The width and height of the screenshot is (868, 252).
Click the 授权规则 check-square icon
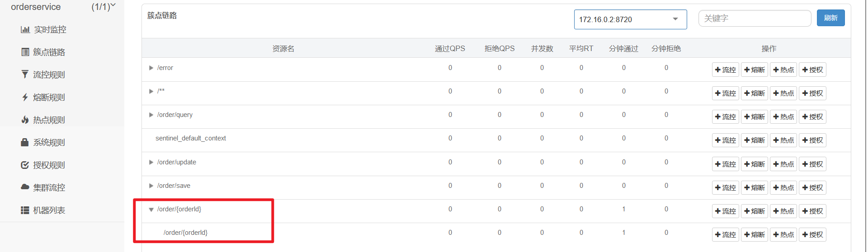point(25,165)
